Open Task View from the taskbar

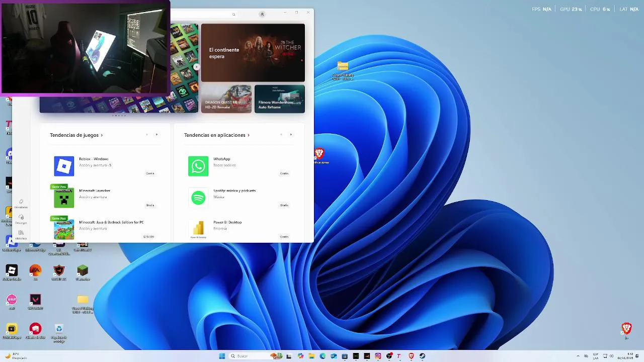(289, 356)
